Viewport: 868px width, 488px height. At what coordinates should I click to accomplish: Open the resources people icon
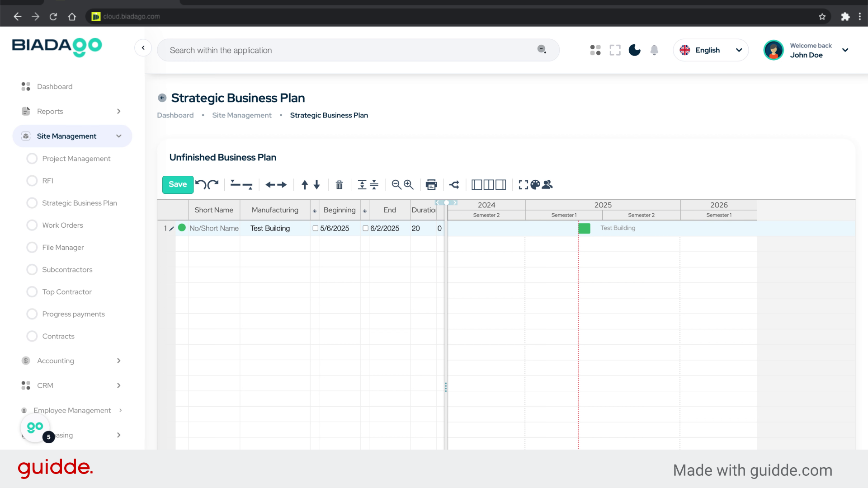pyautogui.click(x=547, y=184)
